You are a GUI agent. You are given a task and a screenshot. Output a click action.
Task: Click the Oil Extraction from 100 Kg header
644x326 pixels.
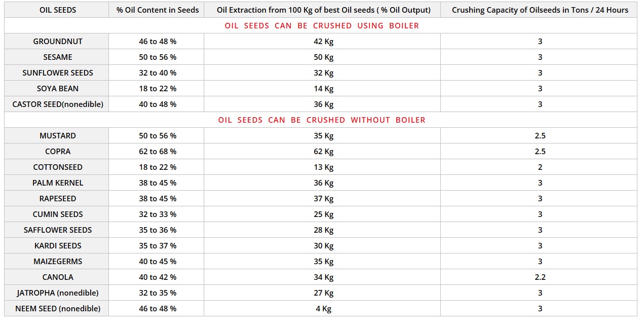coord(323,10)
